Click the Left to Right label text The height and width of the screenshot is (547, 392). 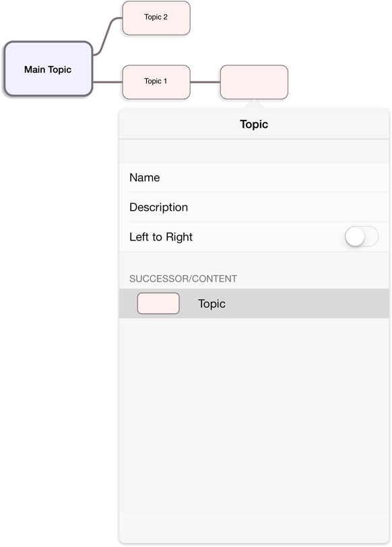pos(161,237)
